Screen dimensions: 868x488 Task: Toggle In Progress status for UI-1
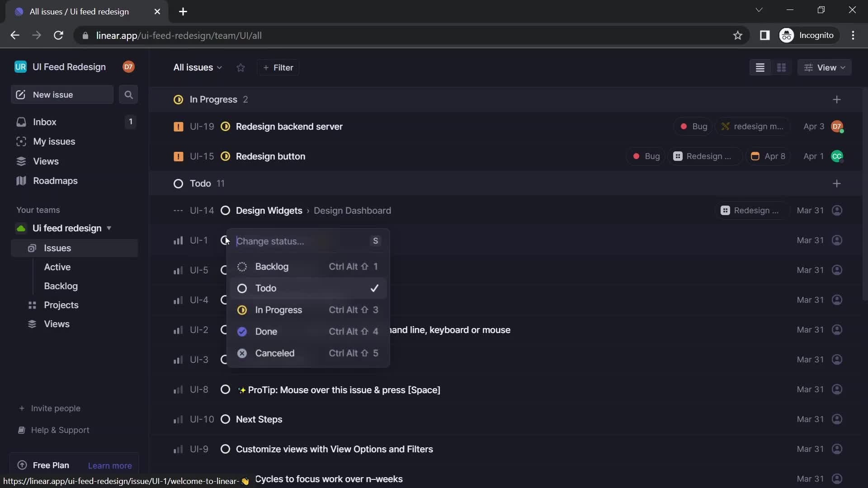tap(278, 310)
